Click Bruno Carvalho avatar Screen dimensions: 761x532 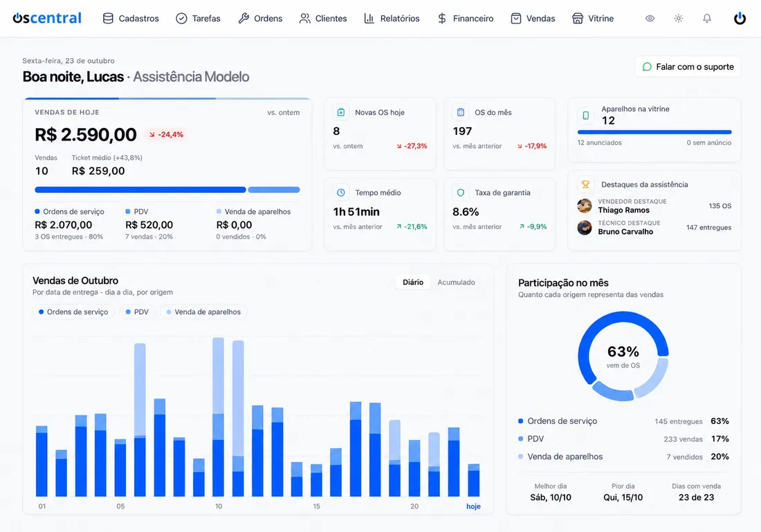click(x=585, y=228)
